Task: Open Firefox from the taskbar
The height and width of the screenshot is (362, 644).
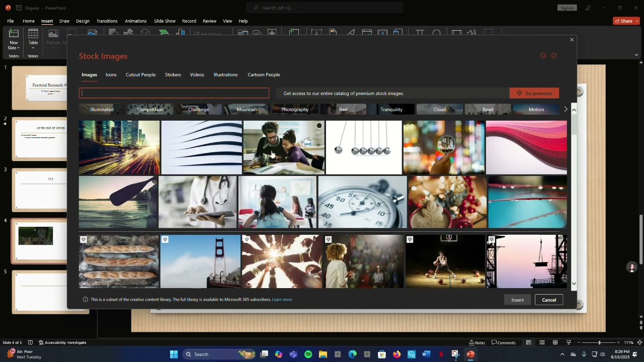Action: (396, 354)
